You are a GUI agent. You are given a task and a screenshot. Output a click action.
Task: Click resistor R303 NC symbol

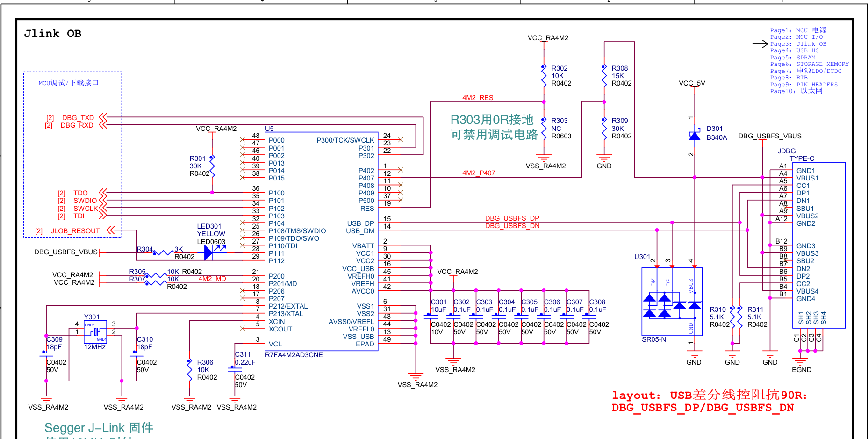pos(544,128)
